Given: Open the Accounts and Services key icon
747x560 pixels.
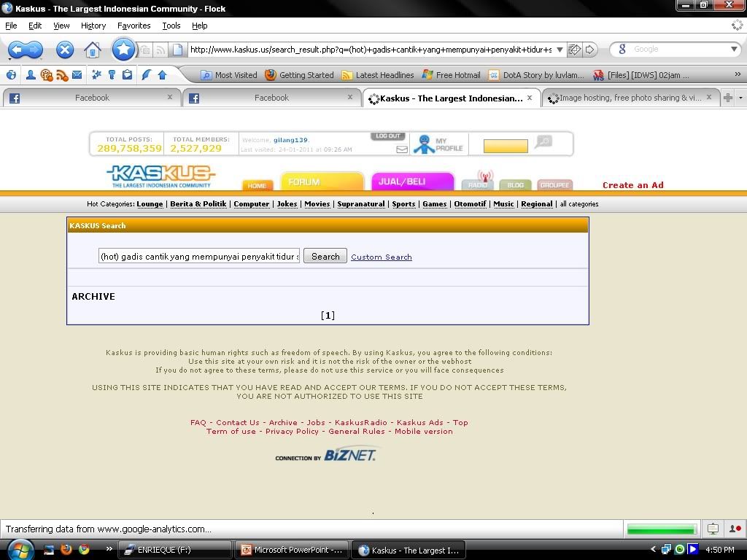Looking at the screenshot, I should [x=112, y=75].
